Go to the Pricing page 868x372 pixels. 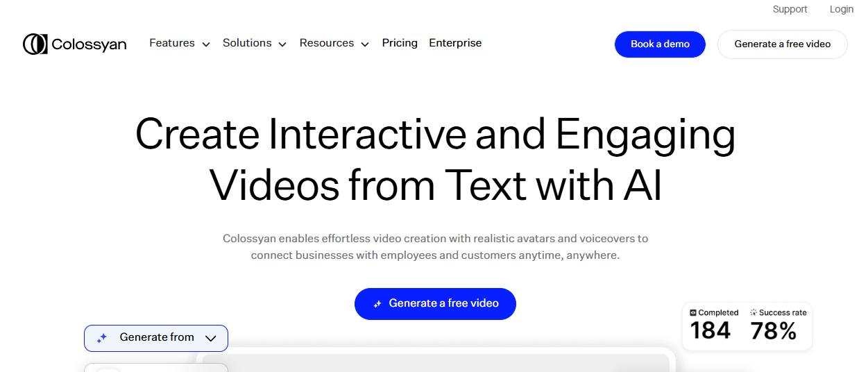point(400,43)
